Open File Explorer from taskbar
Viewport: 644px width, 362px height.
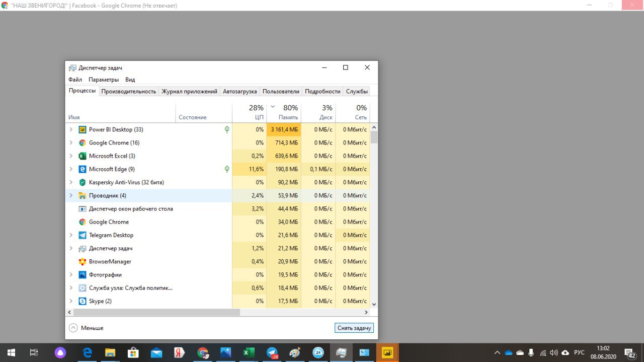[110, 352]
